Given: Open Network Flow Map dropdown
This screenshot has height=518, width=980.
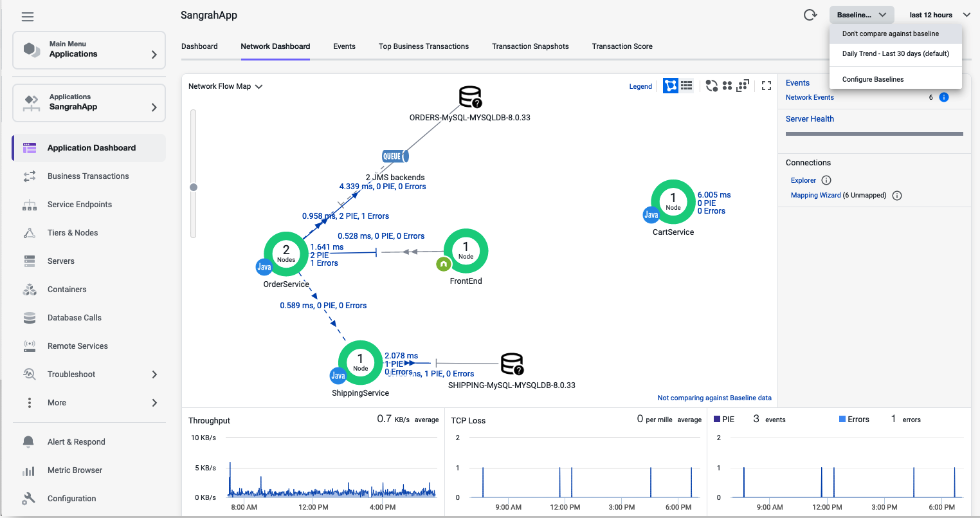Looking at the screenshot, I should coord(225,86).
